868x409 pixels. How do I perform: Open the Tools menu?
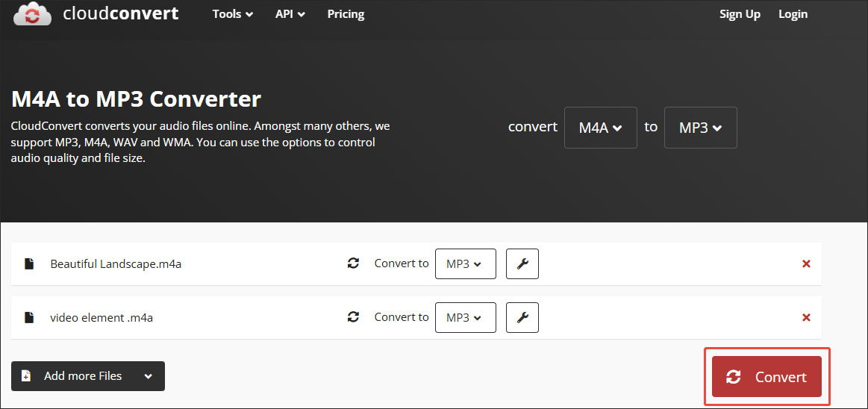tap(233, 14)
